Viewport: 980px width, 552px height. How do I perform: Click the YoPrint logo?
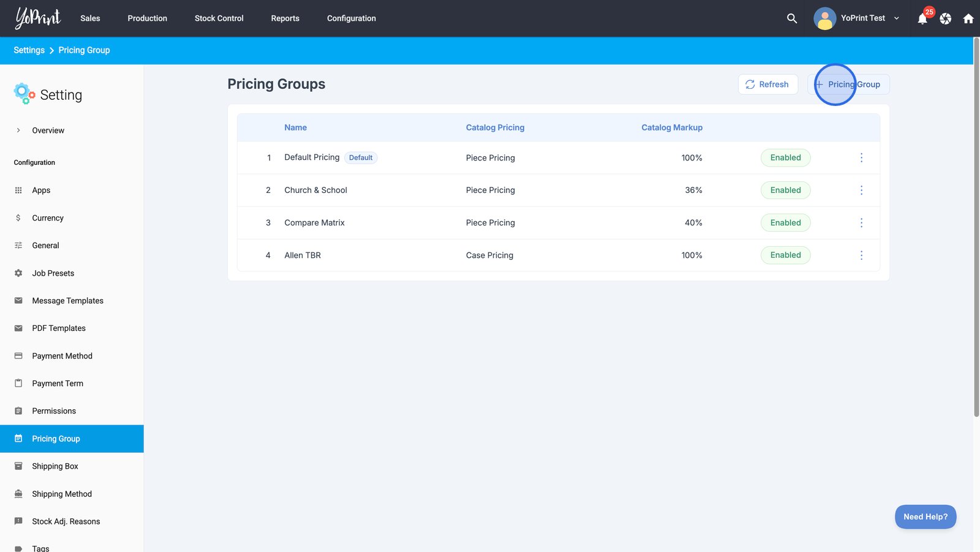tap(38, 18)
